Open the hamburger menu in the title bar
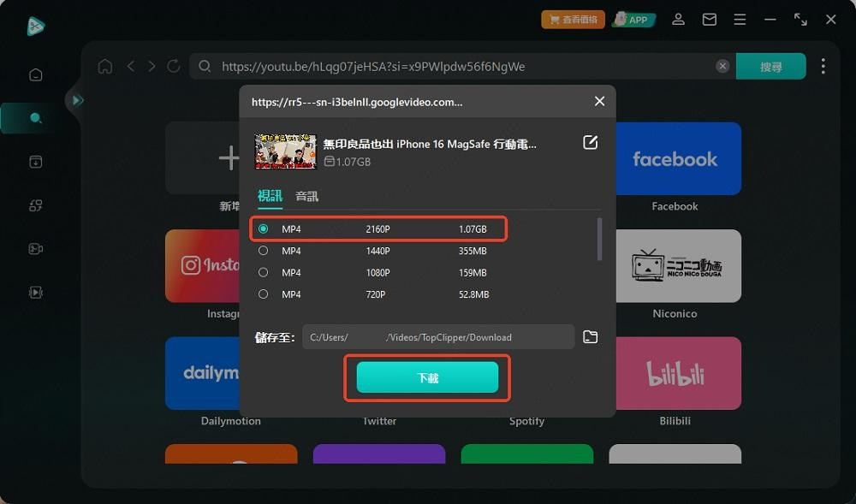Image resolution: width=856 pixels, height=504 pixels. 740,20
